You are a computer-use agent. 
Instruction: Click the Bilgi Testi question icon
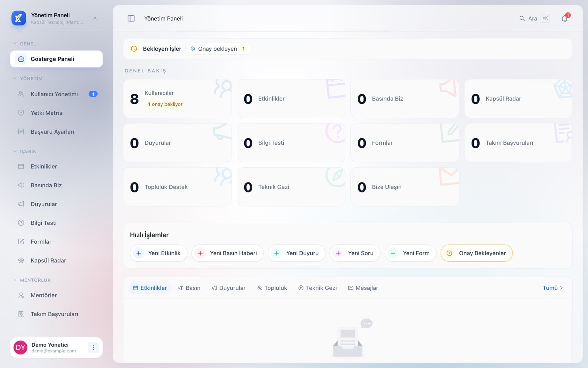tap(21, 223)
